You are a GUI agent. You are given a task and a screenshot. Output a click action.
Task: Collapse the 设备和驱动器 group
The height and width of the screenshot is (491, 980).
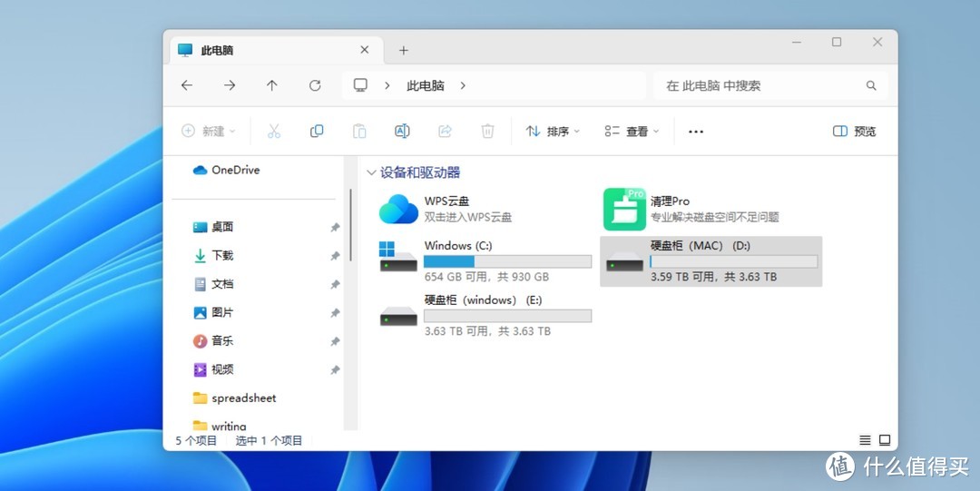[x=371, y=172]
